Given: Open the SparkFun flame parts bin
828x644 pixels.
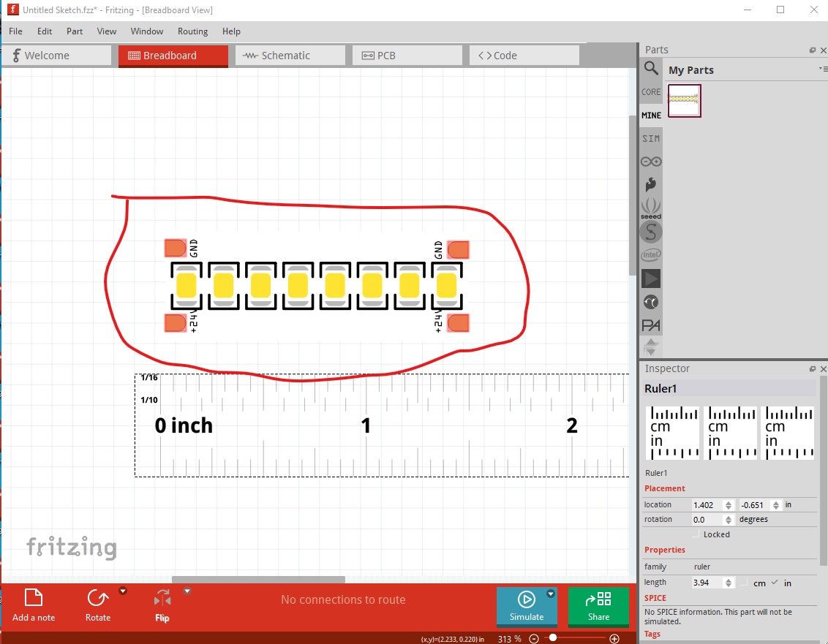Looking at the screenshot, I should pyautogui.click(x=650, y=184).
